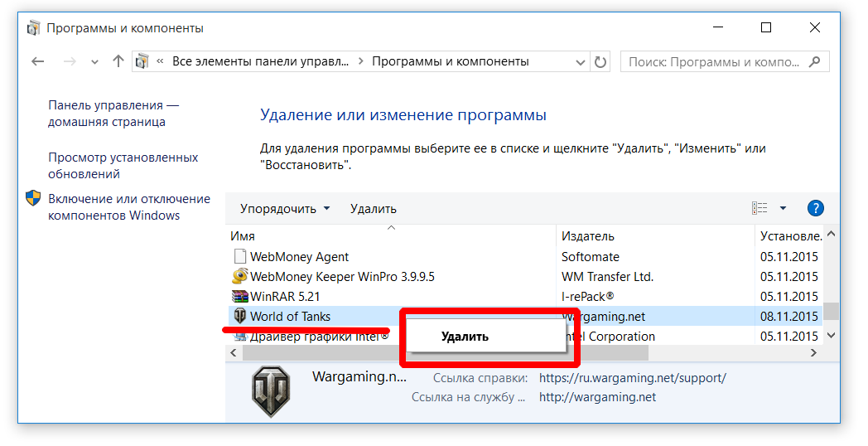Click the refresh icon beside address bar

click(601, 61)
